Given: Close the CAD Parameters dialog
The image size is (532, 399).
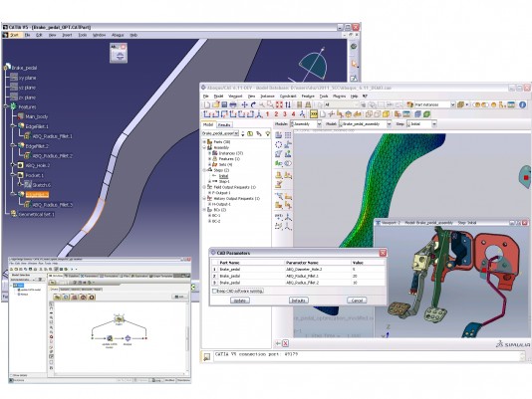Looking at the screenshot, I should 383,253.
